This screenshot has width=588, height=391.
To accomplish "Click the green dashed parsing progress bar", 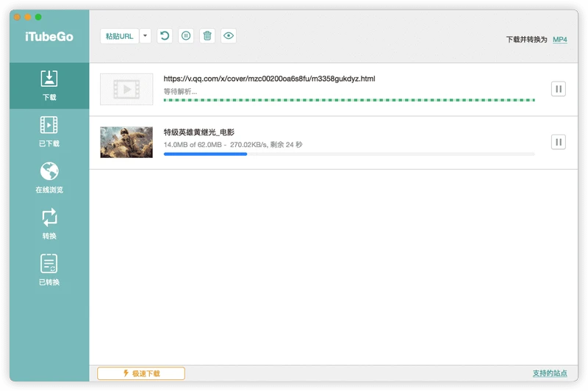I will [349, 100].
